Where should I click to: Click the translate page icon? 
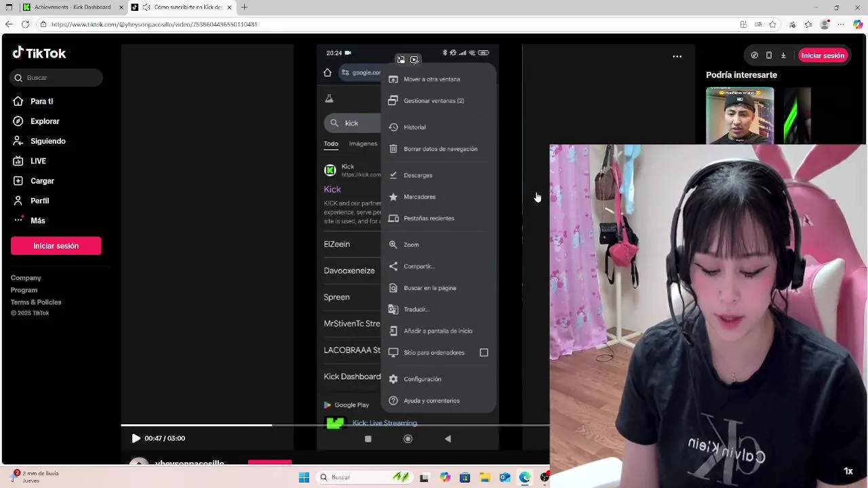click(759, 24)
